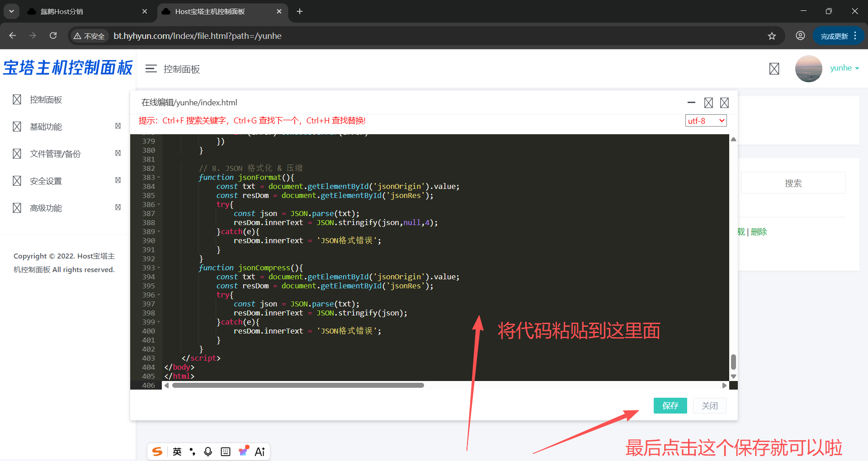Expand the 高级功能 submenu arrow

pos(118,207)
